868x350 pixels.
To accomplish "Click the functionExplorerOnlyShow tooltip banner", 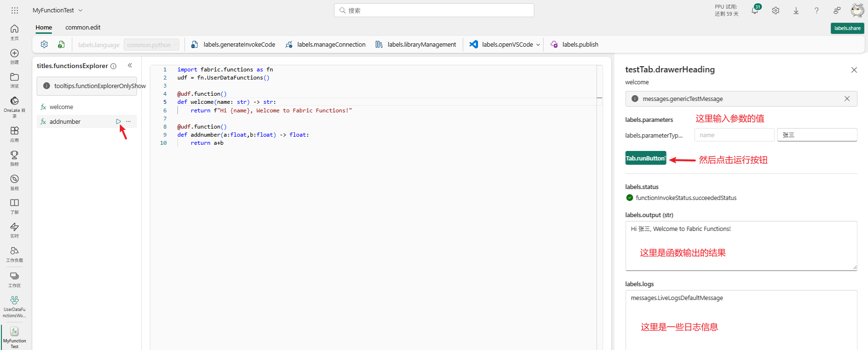I will pyautogui.click(x=87, y=86).
